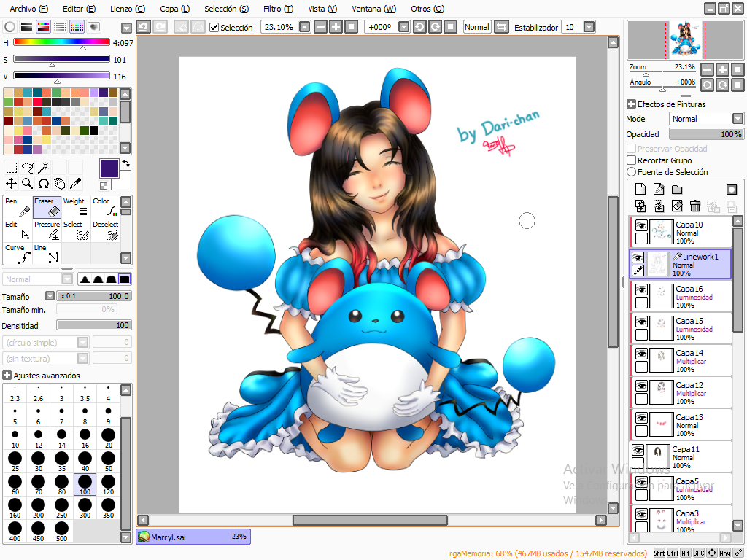Open the Tamaño multiplier dropdown
The height and width of the screenshot is (560, 747).
coord(50,296)
